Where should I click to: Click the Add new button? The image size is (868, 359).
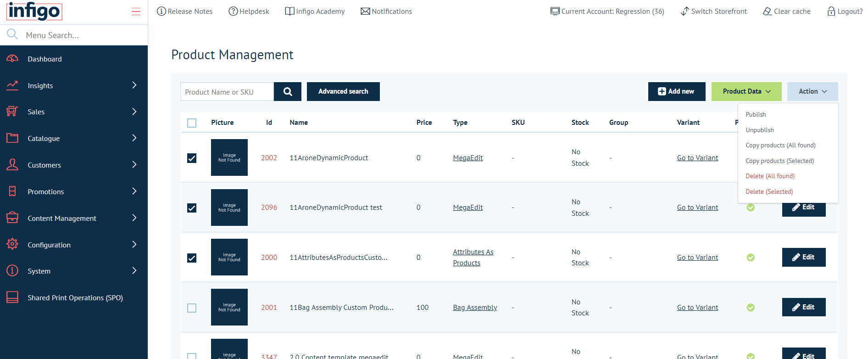pos(676,91)
